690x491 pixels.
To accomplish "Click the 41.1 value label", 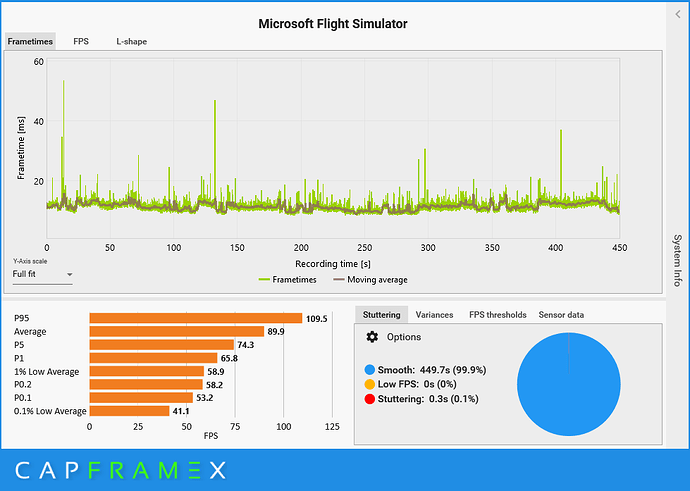I will 181,411.
